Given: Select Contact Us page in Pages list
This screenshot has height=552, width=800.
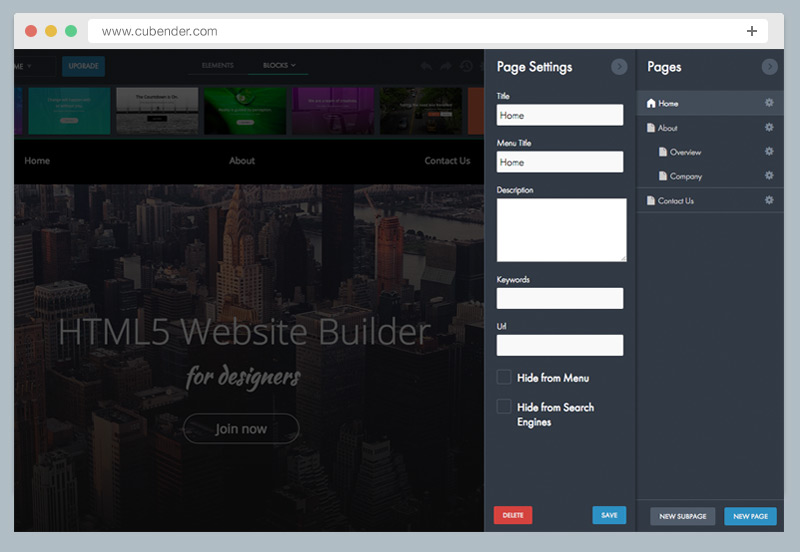Looking at the screenshot, I should [710, 200].
